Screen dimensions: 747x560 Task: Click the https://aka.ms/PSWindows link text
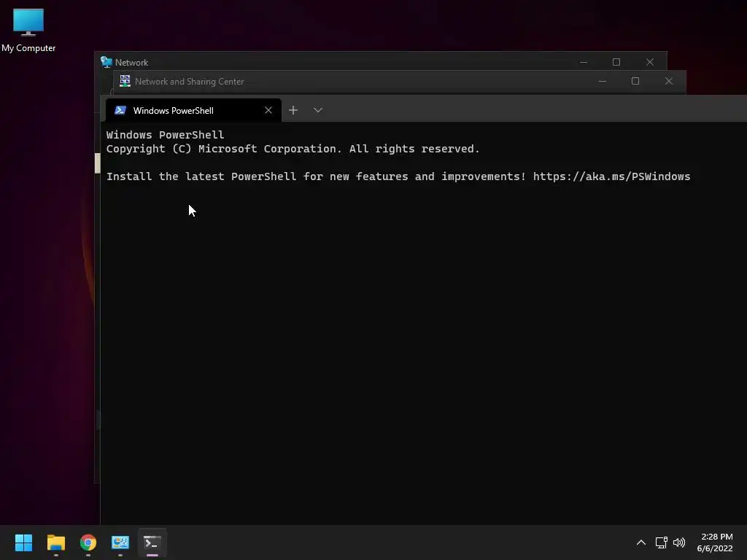612,176
